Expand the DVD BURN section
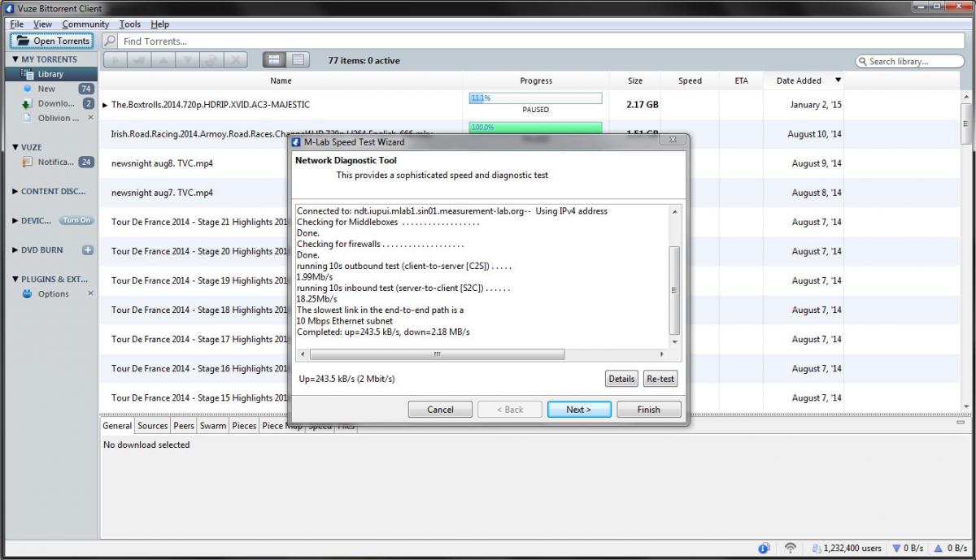The width and height of the screenshot is (976, 560). 15,250
